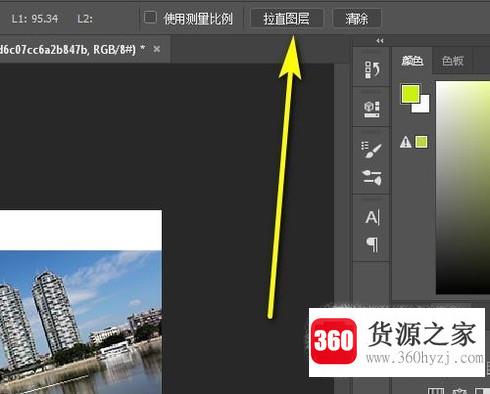The image size is (490, 394).
Task: Open the History panel icon
Action: click(x=372, y=69)
